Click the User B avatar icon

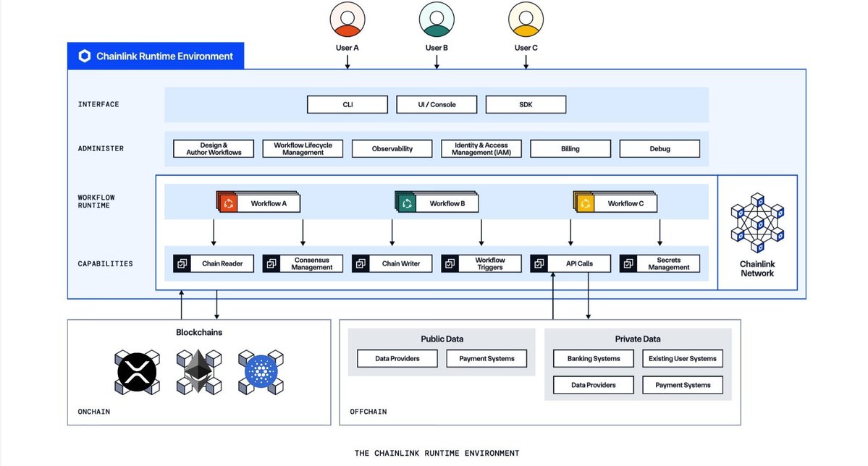[x=437, y=20]
